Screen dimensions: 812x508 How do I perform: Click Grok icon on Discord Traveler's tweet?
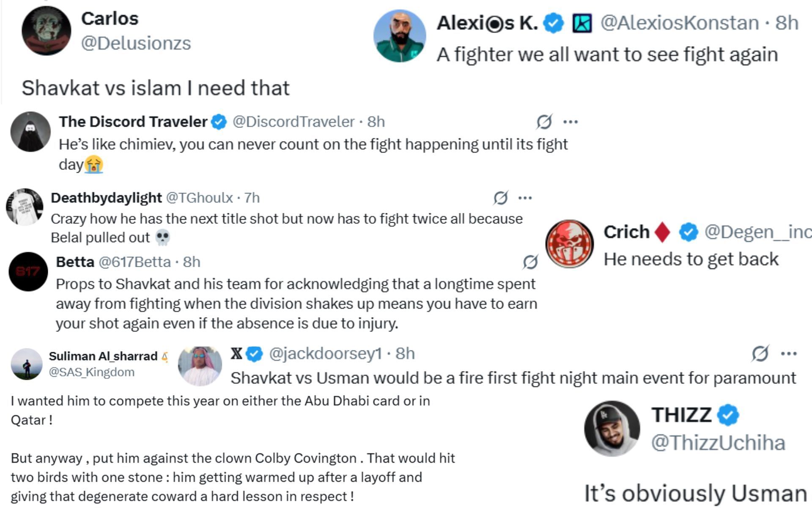coord(544,122)
